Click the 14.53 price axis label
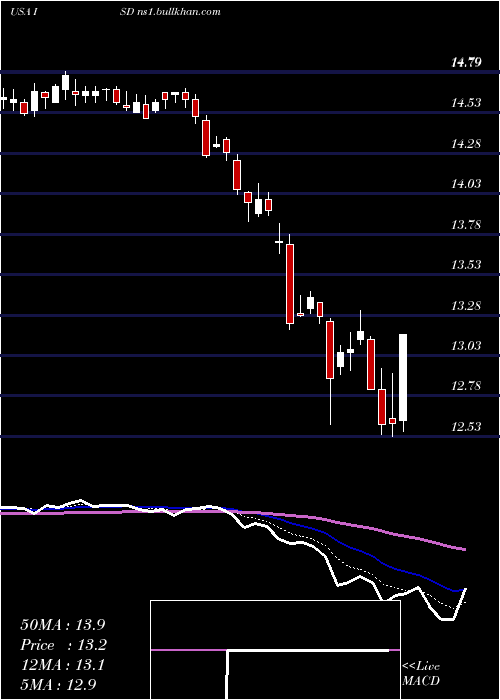Viewport: 500px width, 700px height. coord(466,103)
